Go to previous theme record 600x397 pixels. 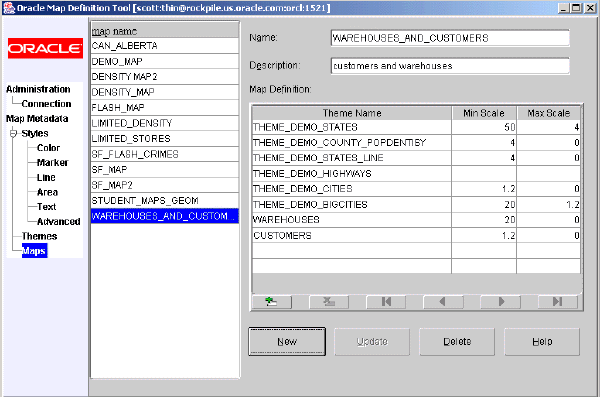pos(443,302)
